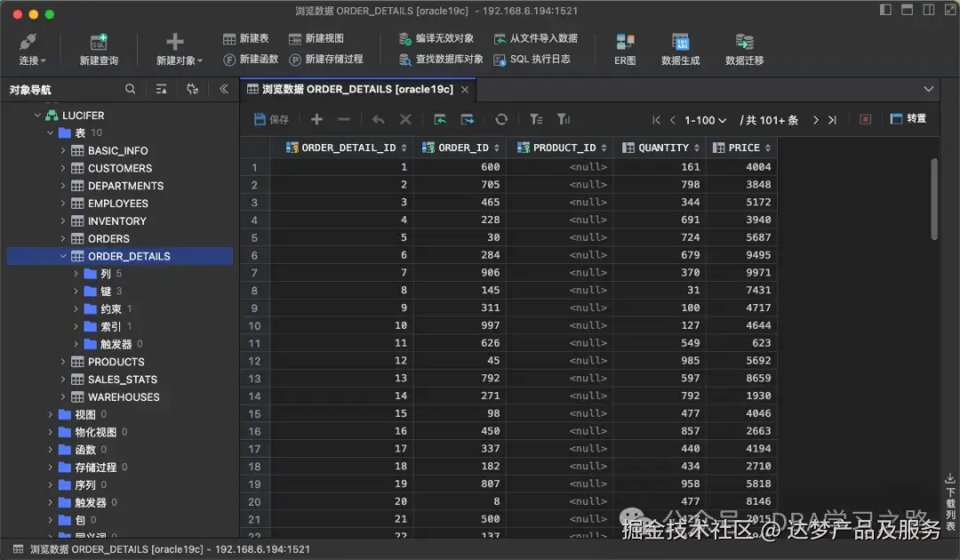Image resolution: width=960 pixels, height=560 pixels.
Task: Click the import data icon in grid toolbar
Action: [x=440, y=119]
